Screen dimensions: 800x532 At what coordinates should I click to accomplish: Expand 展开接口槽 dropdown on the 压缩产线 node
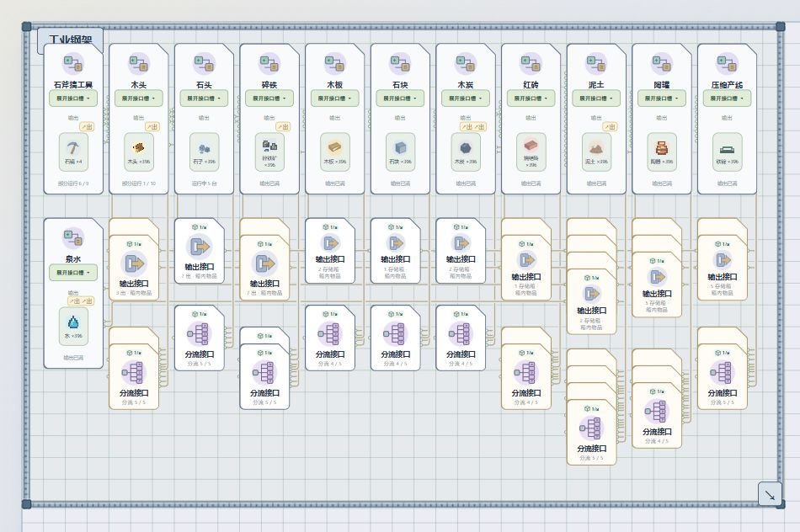tap(727, 98)
